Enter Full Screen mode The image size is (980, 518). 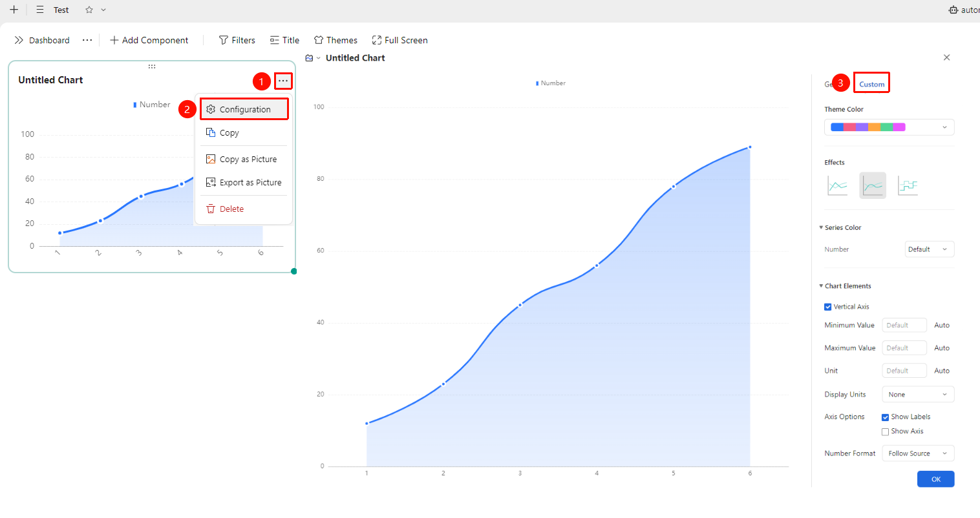point(399,40)
